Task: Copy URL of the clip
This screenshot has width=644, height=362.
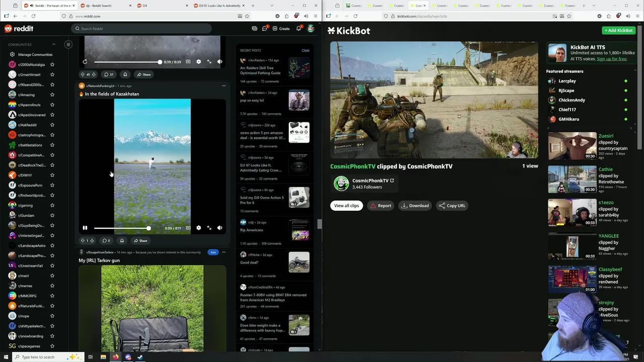Action: (452, 206)
